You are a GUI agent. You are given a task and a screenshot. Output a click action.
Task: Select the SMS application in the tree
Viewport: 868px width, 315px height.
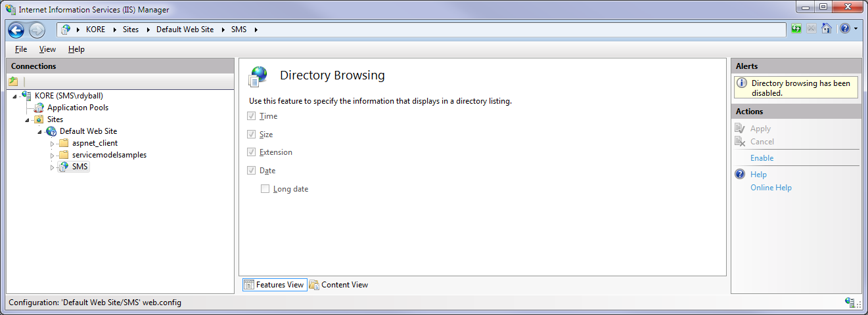click(x=80, y=167)
